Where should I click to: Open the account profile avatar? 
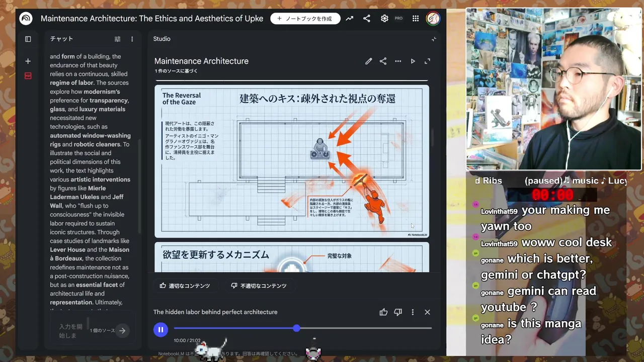tap(433, 19)
